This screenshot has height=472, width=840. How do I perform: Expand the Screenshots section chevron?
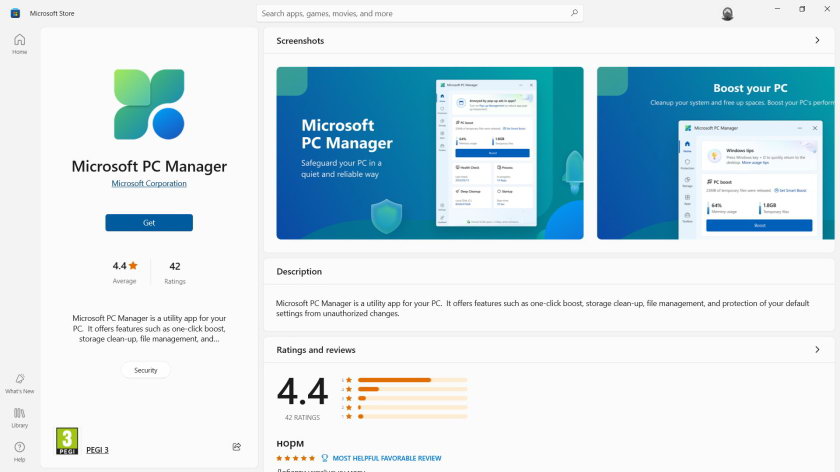817,40
